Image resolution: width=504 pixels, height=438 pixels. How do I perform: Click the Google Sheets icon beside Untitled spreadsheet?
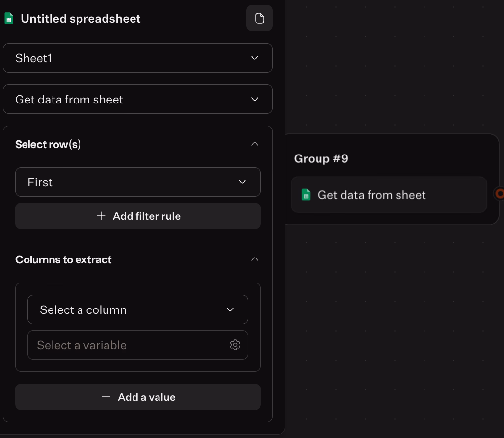click(9, 19)
